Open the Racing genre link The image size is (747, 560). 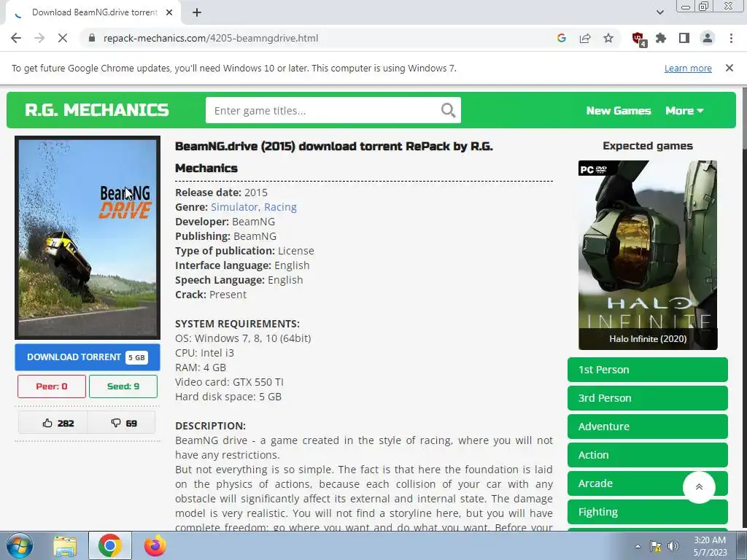click(x=280, y=207)
